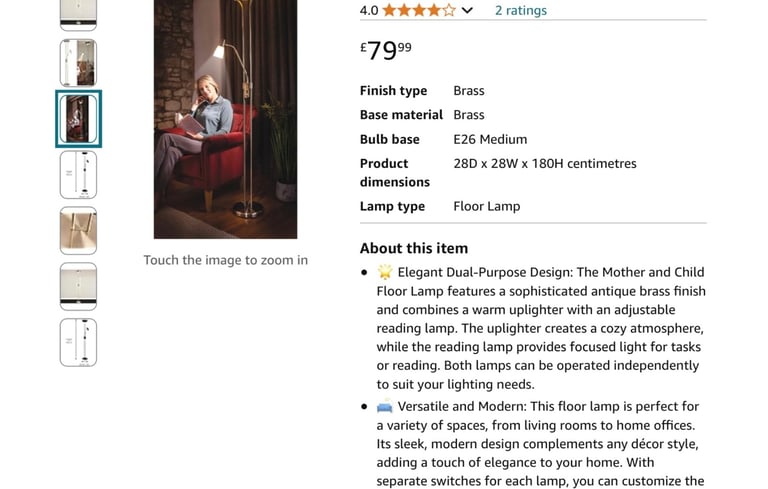Open the star rating breakdown chevron

[467, 10]
